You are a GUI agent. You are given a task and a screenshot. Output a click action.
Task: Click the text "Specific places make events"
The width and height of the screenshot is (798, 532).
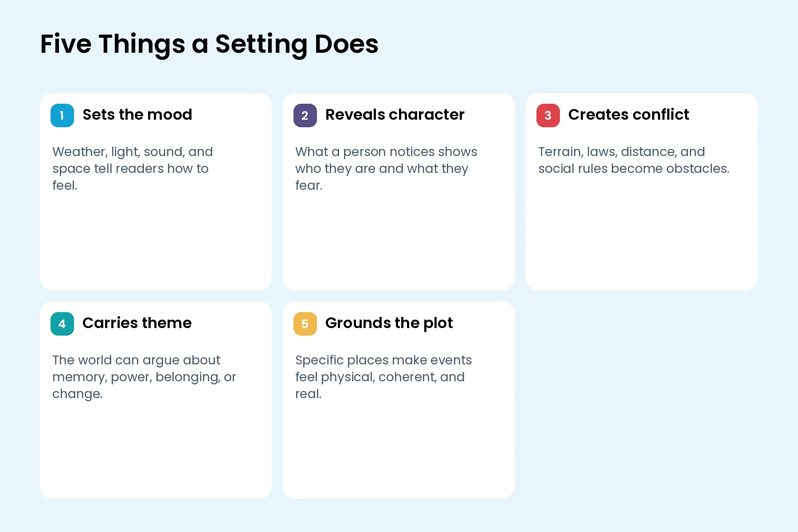pos(383,360)
